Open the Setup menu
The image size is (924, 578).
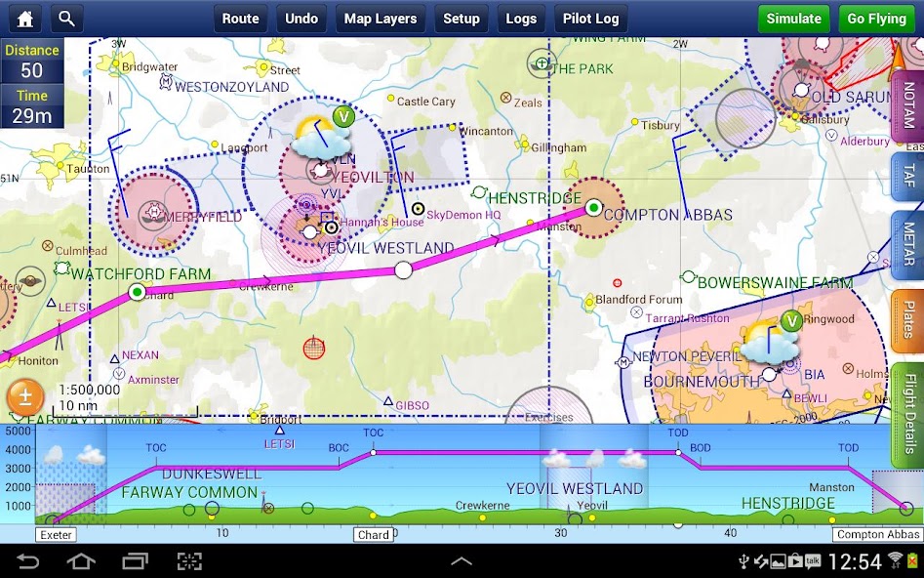click(461, 19)
